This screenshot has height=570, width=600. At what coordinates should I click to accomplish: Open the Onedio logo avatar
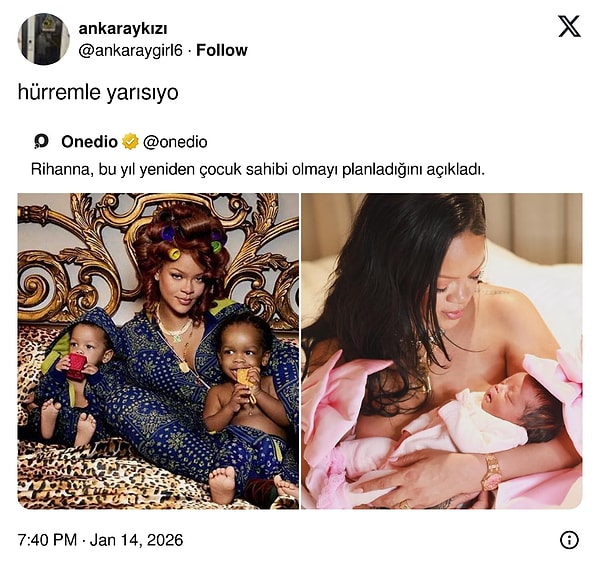(41, 141)
